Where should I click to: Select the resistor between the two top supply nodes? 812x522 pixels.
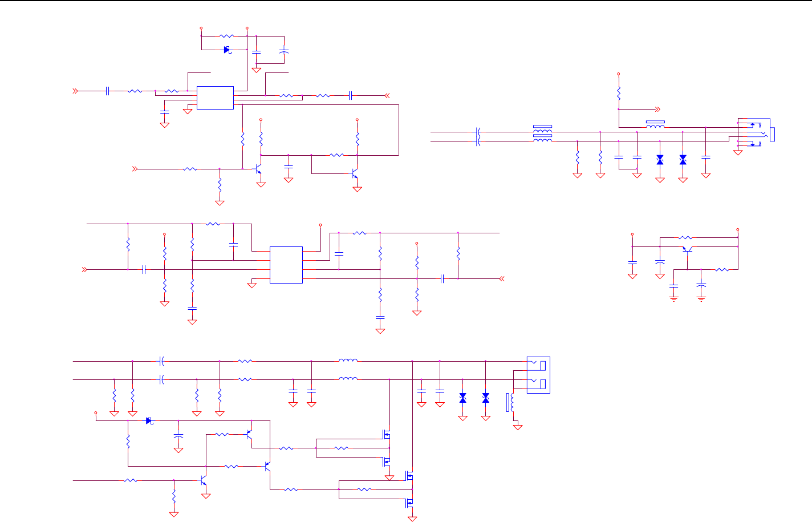pos(227,36)
